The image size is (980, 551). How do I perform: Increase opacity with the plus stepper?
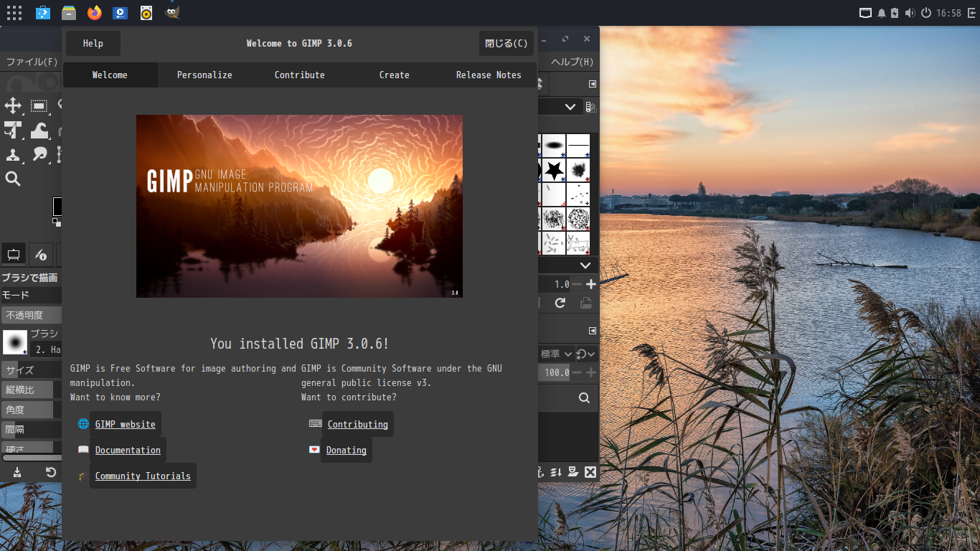590,372
